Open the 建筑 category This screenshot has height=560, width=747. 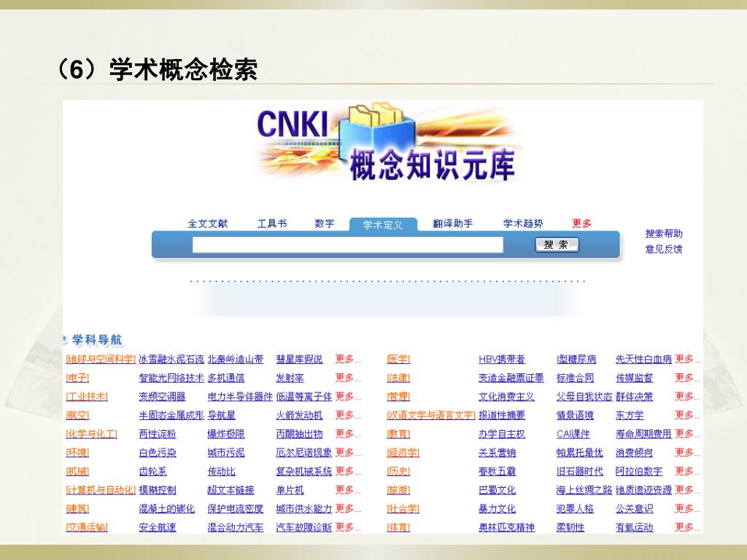pyautogui.click(x=77, y=509)
